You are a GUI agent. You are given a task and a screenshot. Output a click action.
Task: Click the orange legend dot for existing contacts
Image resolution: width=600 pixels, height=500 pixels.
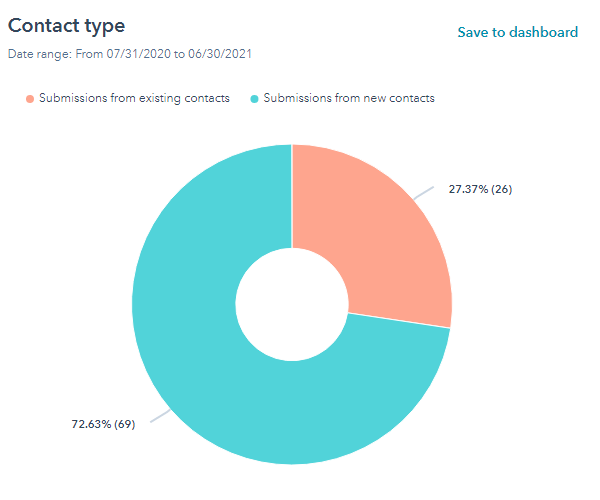[30, 98]
